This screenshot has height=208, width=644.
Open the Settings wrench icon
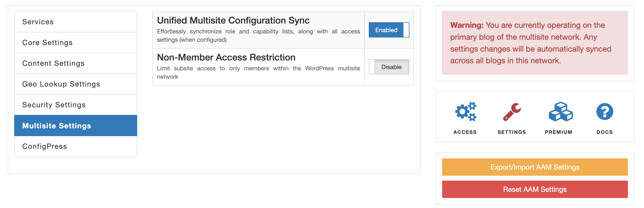(512, 112)
